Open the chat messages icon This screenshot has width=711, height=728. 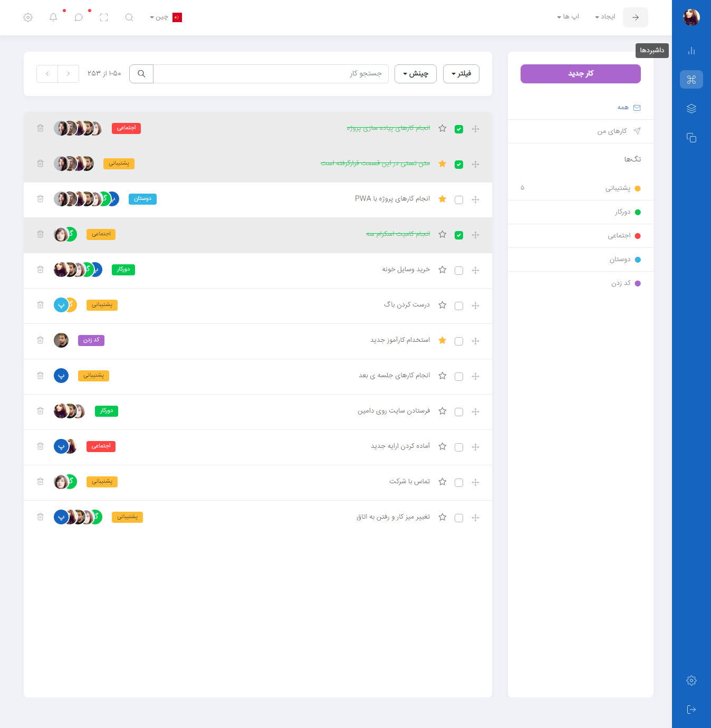pos(79,17)
